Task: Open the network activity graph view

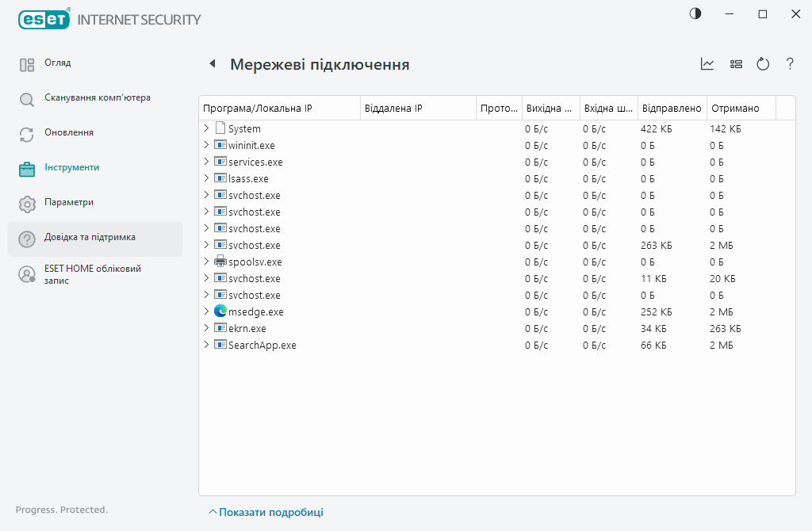Action: pyautogui.click(x=707, y=64)
